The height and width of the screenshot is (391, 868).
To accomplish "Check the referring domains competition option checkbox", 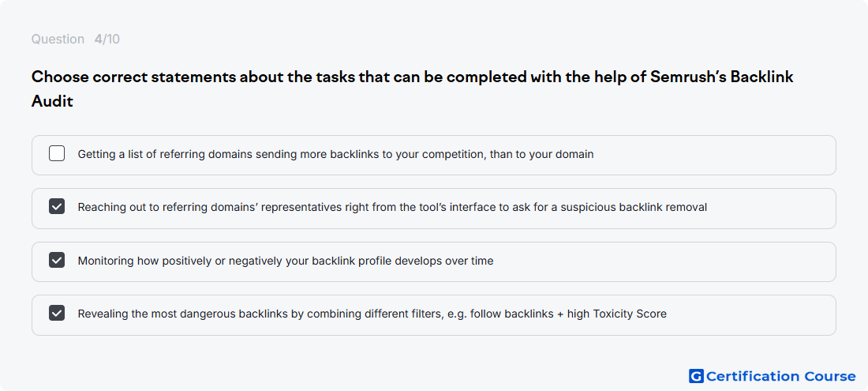I will point(57,153).
